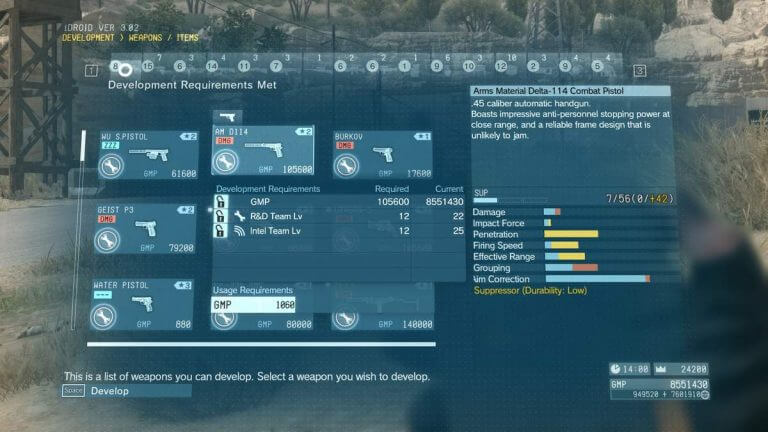Screen dimensions: 768x432
Task: Click the R&D Team wrench icon
Action: (240, 216)
